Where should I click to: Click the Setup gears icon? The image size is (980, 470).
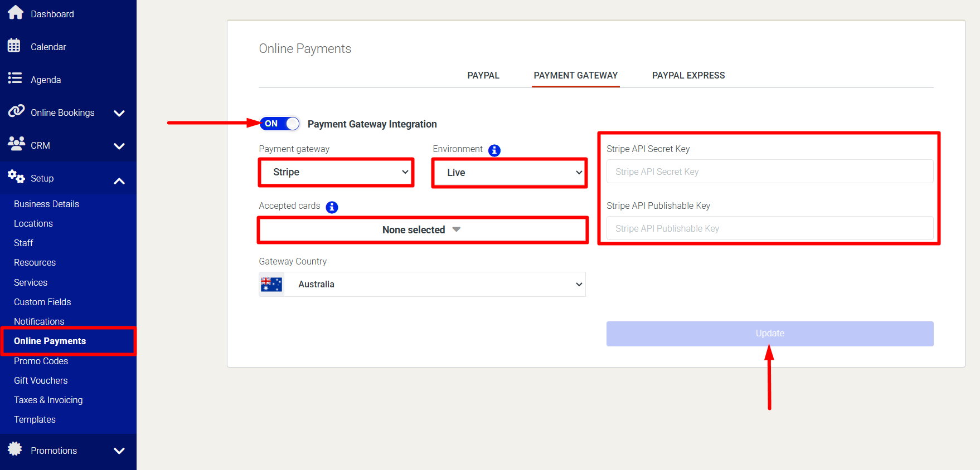tap(16, 177)
